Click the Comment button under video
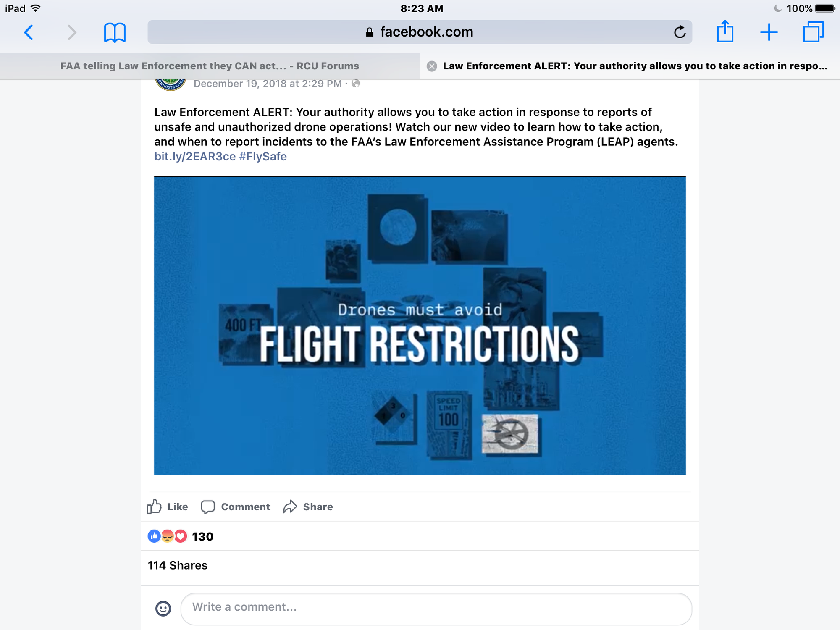Viewport: 840px width, 630px height. pyautogui.click(x=236, y=507)
